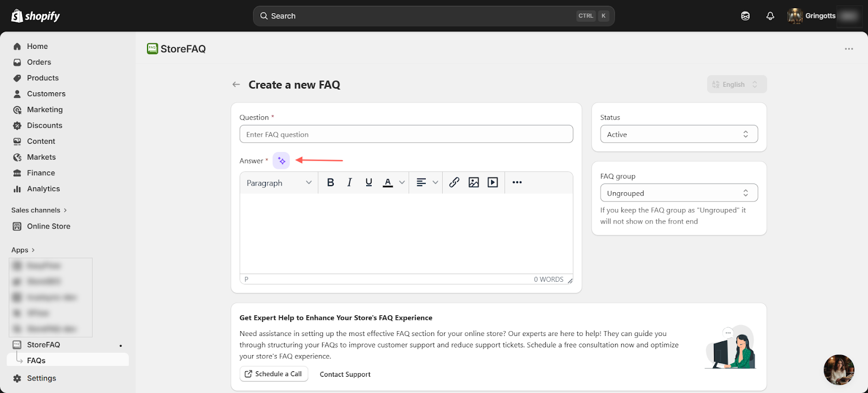868x393 pixels.
Task: Open the Sidekick assistant icon
Action: tap(745, 16)
